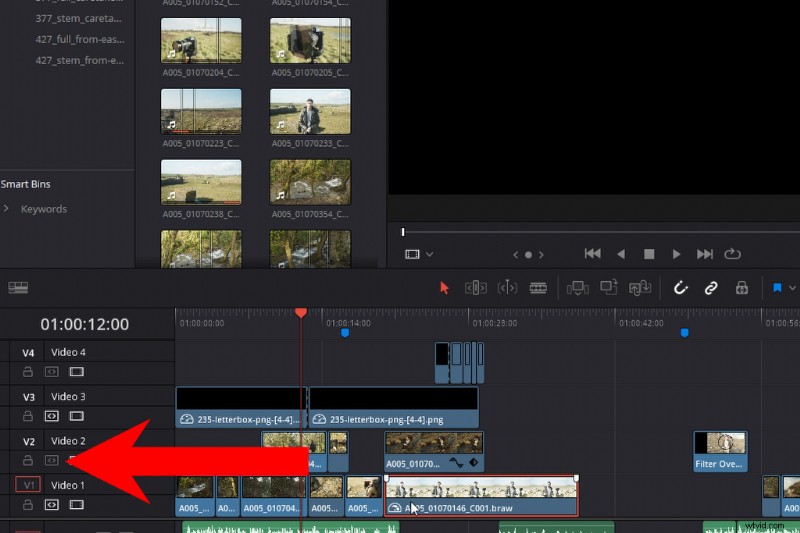This screenshot has height=533, width=800.
Task: Select bin item 377_stem_careta...
Action: pos(79,18)
